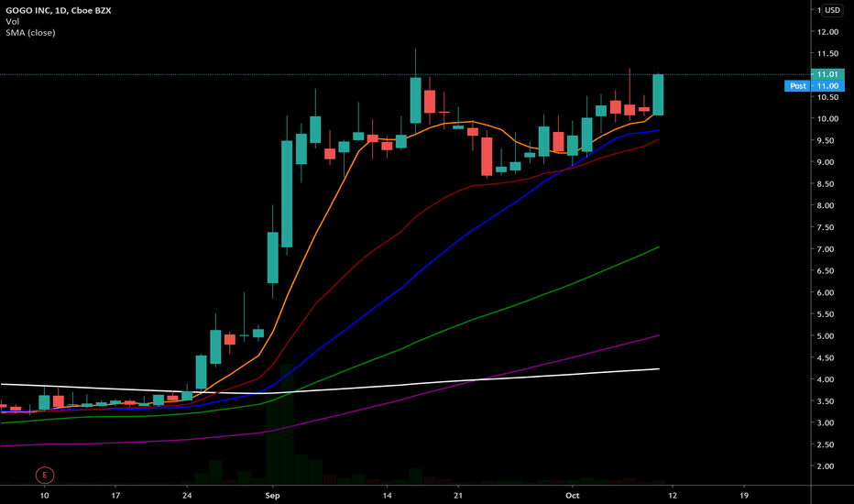Click the SMA (close) indicator label
The height and width of the screenshot is (504, 854).
click(x=30, y=33)
